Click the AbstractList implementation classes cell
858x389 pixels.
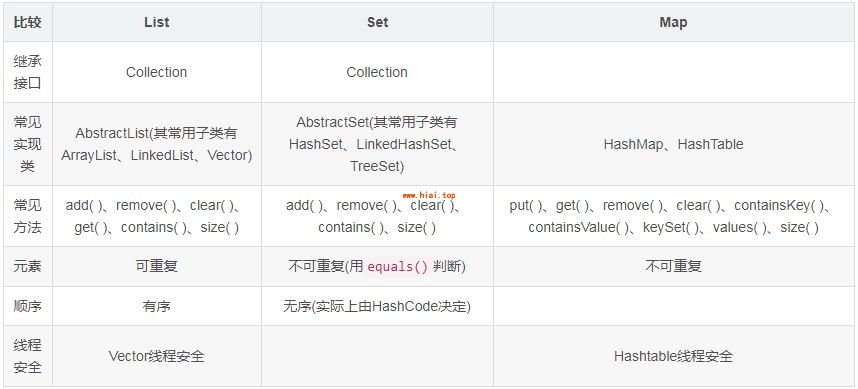[156, 144]
